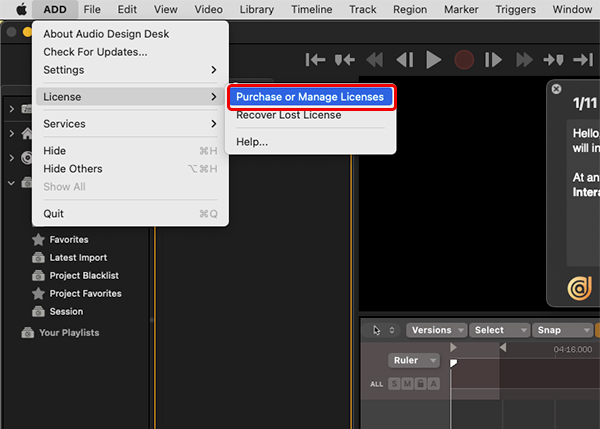Expand the Services submenu
The width and height of the screenshot is (600, 429).
coord(130,124)
